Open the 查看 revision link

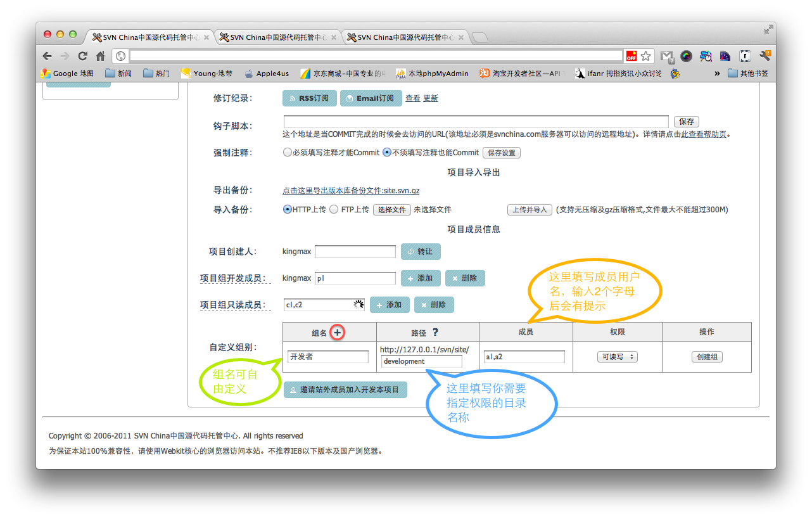[x=413, y=98]
